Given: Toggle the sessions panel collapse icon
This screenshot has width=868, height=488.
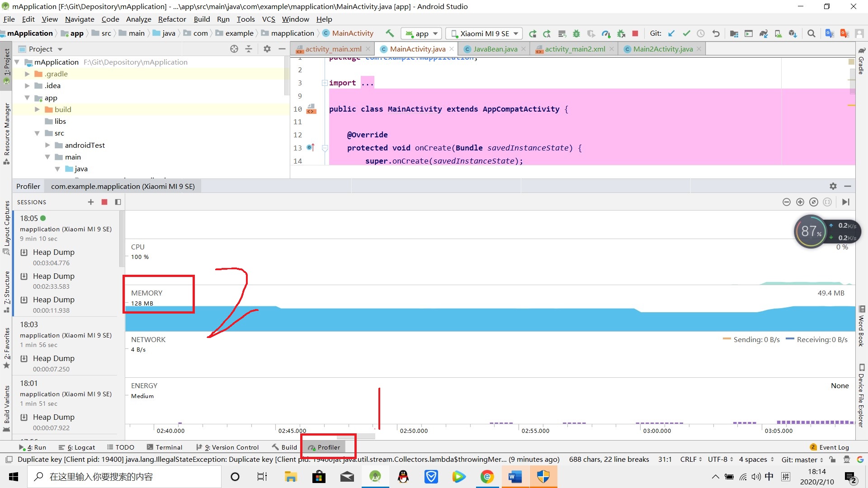Looking at the screenshot, I should (x=118, y=202).
